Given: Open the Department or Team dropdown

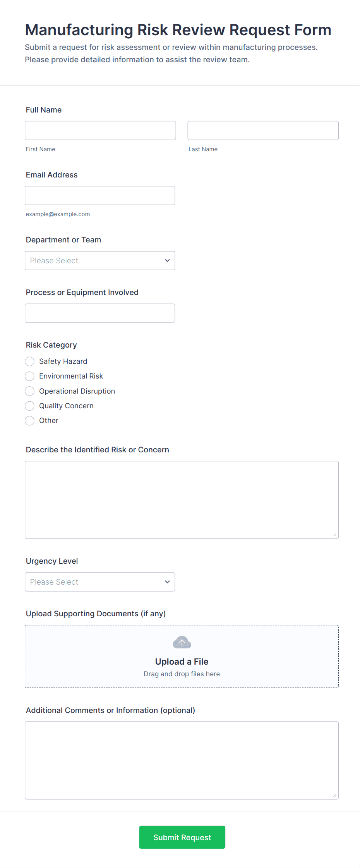Looking at the screenshot, I should click(x=99, y=261).
